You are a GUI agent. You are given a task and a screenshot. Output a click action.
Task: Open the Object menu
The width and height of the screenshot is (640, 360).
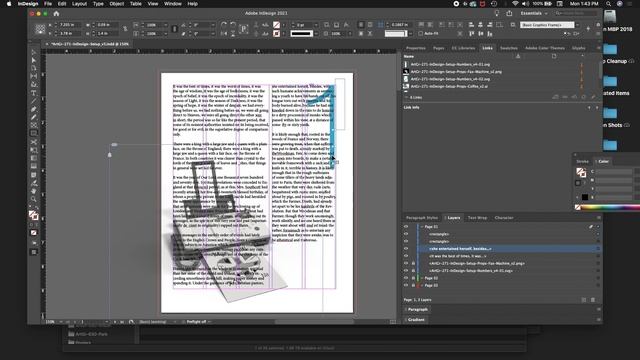click(116, 4)
